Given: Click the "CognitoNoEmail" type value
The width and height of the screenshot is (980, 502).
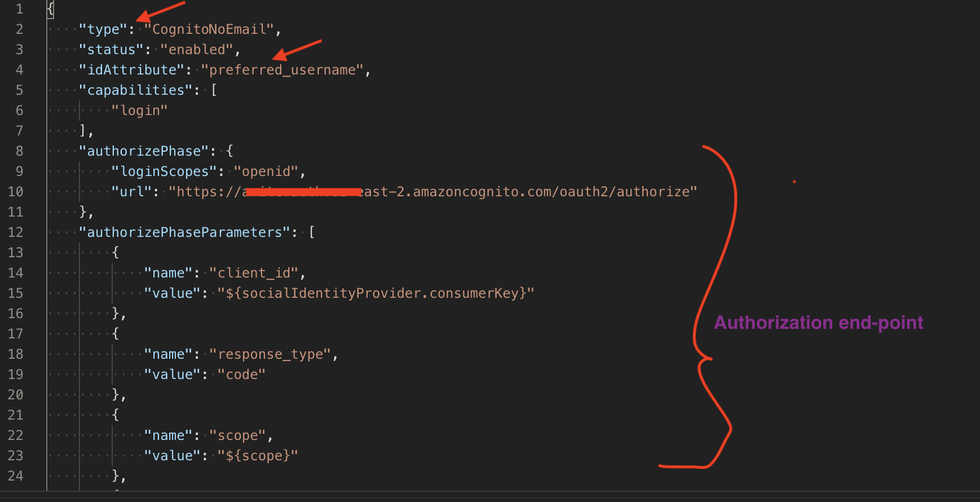Looking at the screenshot, I should (209, 29).
